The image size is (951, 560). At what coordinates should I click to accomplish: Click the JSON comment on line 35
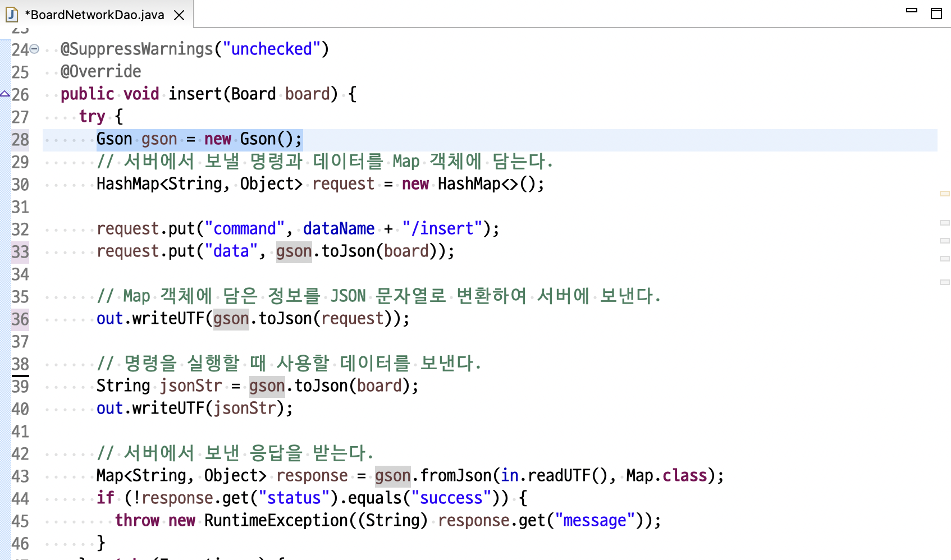379,296
